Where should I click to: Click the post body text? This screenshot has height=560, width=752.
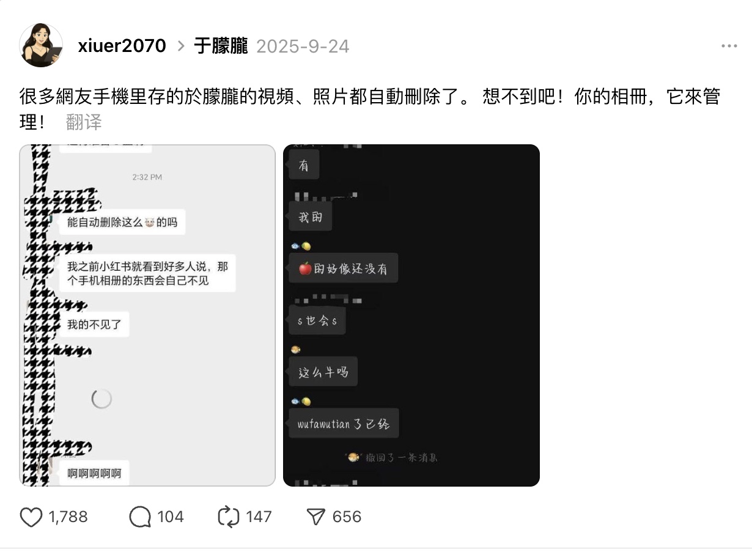point(370,109)
